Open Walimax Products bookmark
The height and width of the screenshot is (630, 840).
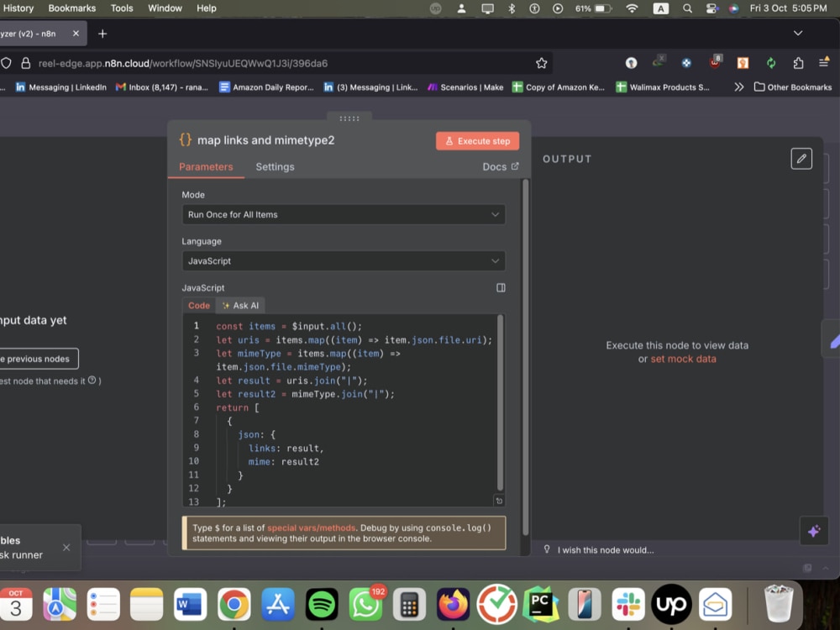[x=663, y=87]
